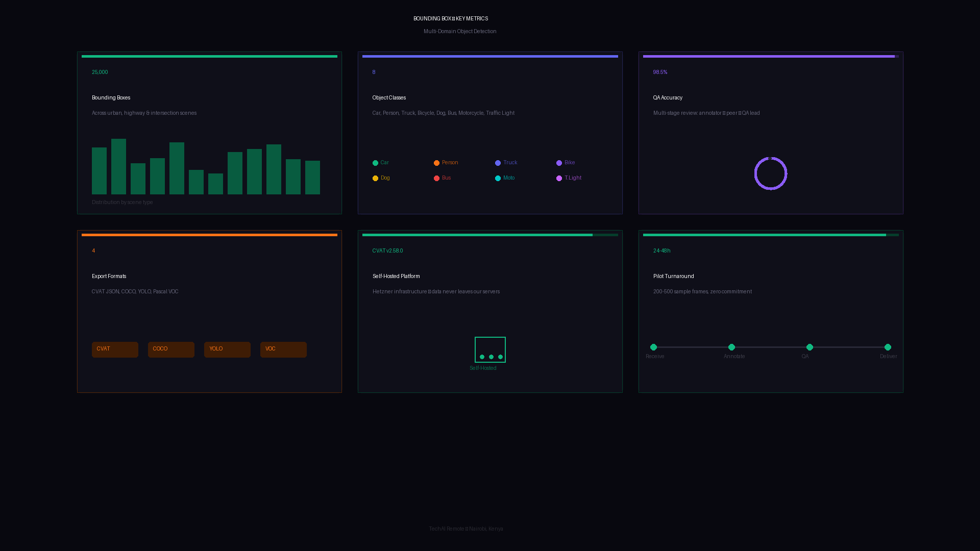The width and height of the screenshot is (980, 551).
Task: Click the "25,000" metric value
Action: [x=100, y=72]
